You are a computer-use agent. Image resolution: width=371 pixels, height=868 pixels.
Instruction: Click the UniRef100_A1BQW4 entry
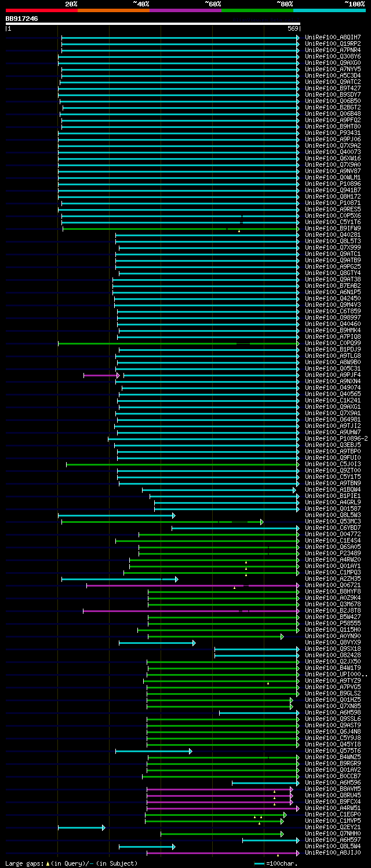click(x=333, y=489)
